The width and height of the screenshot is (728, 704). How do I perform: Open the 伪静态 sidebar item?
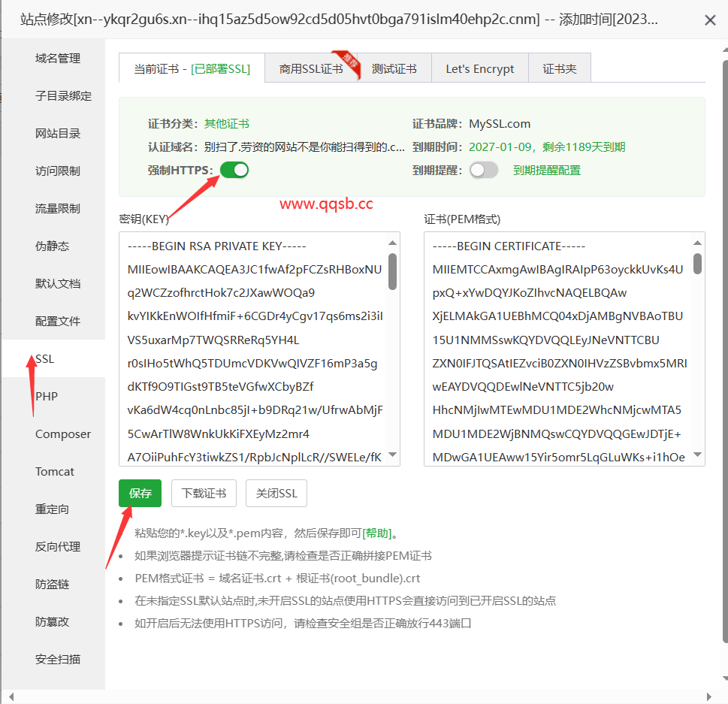(53, 246)
